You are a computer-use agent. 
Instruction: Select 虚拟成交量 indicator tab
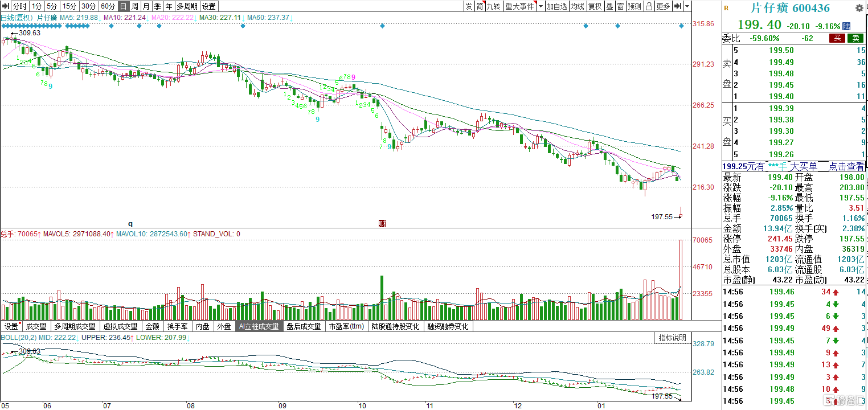coord(120,327)
